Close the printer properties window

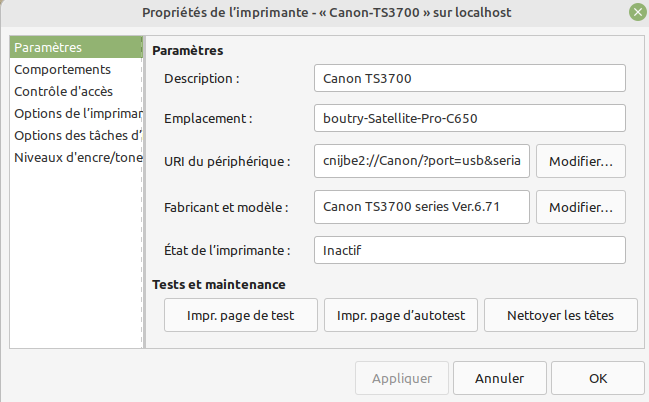pos(636,13)
